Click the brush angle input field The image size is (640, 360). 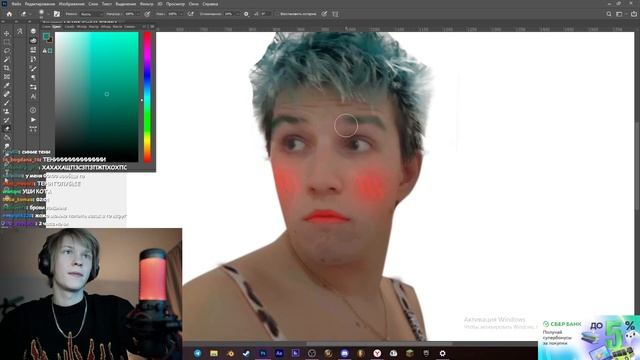coord(265,14)
